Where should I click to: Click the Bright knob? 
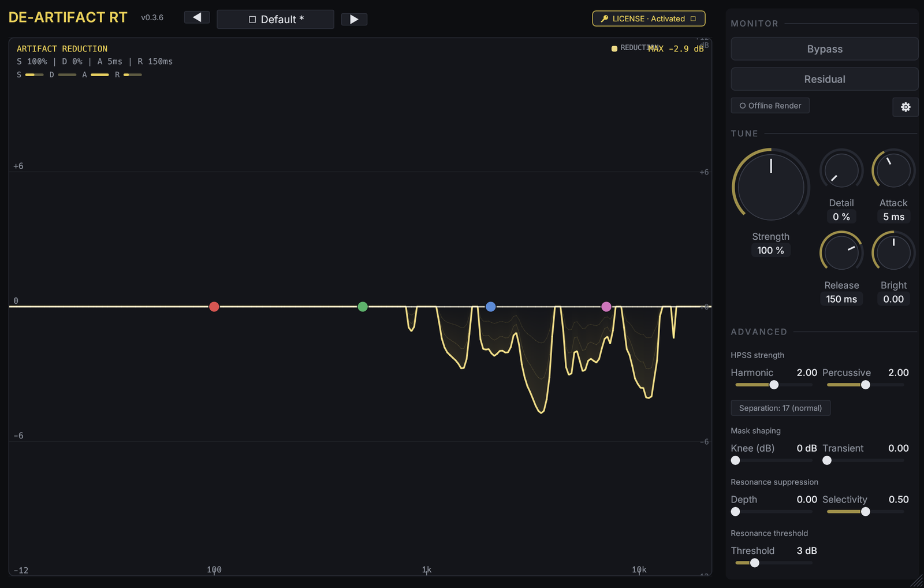(893, 253)
